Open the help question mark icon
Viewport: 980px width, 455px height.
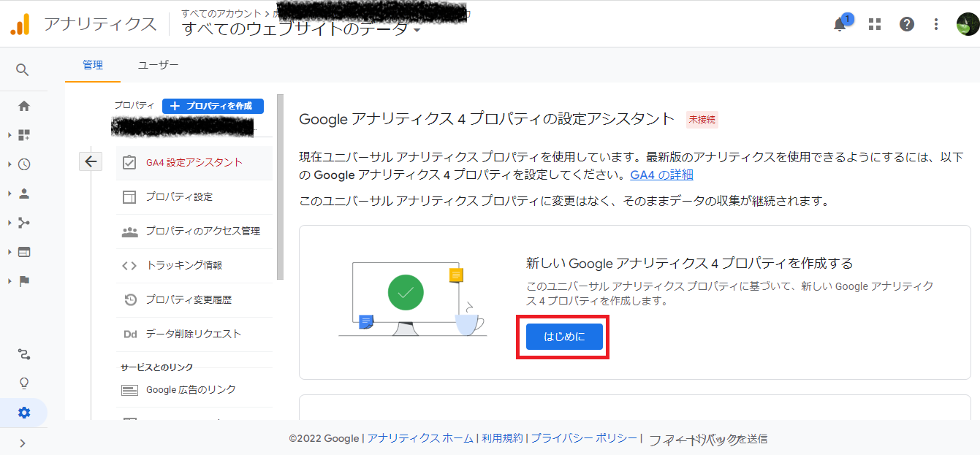907,24
